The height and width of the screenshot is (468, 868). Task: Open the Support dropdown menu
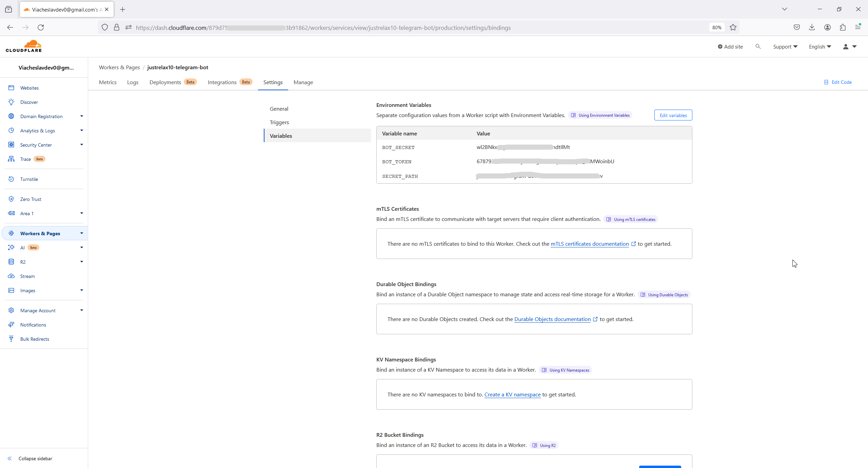tap(785, 46)
